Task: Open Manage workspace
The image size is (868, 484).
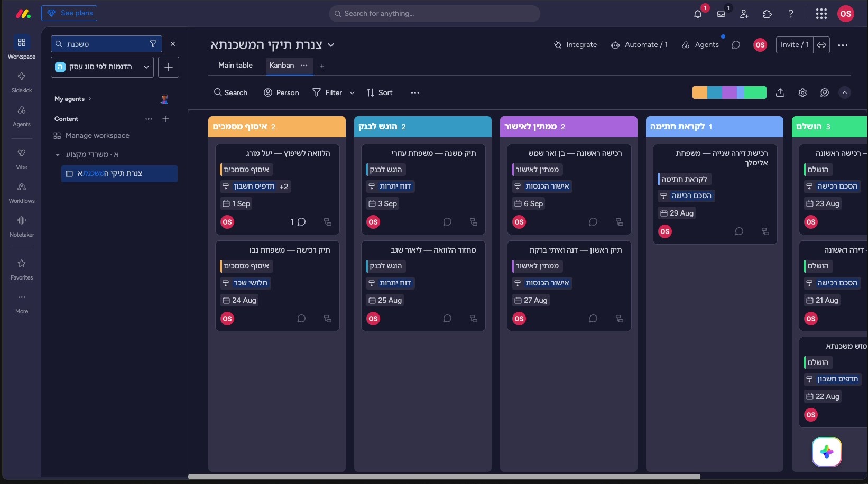Action: point(91,136)
